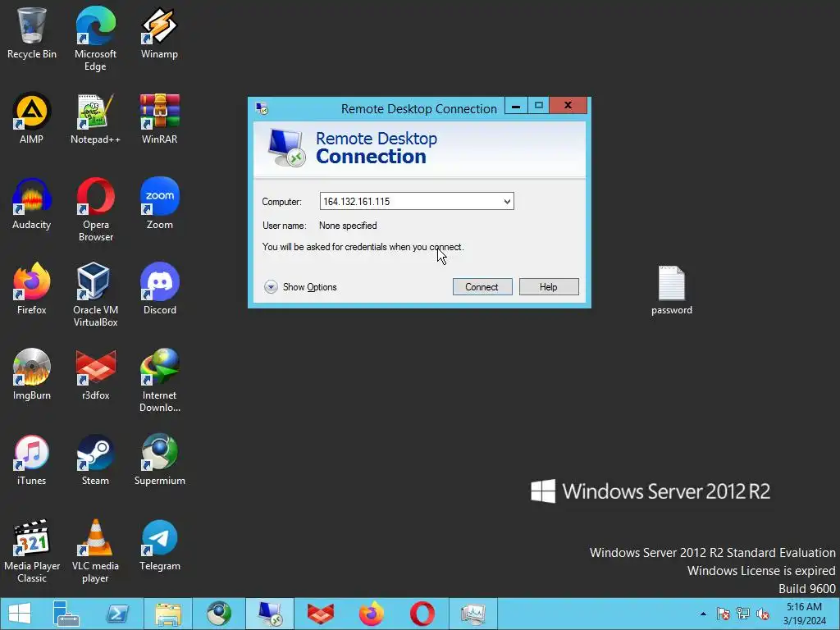Viewport: 840px width, 630px height.
Task: Click the Action Center flag tray icon
Action: coord(723,614)
